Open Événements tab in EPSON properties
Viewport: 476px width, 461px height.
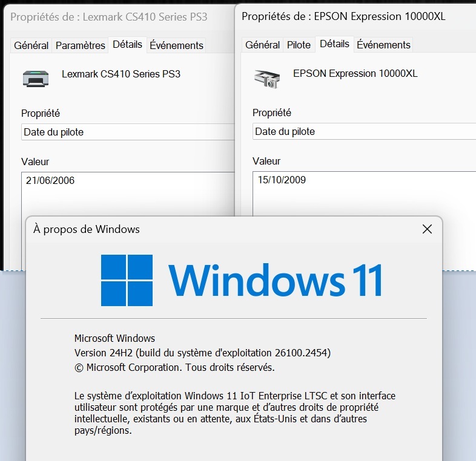(383, 45)
